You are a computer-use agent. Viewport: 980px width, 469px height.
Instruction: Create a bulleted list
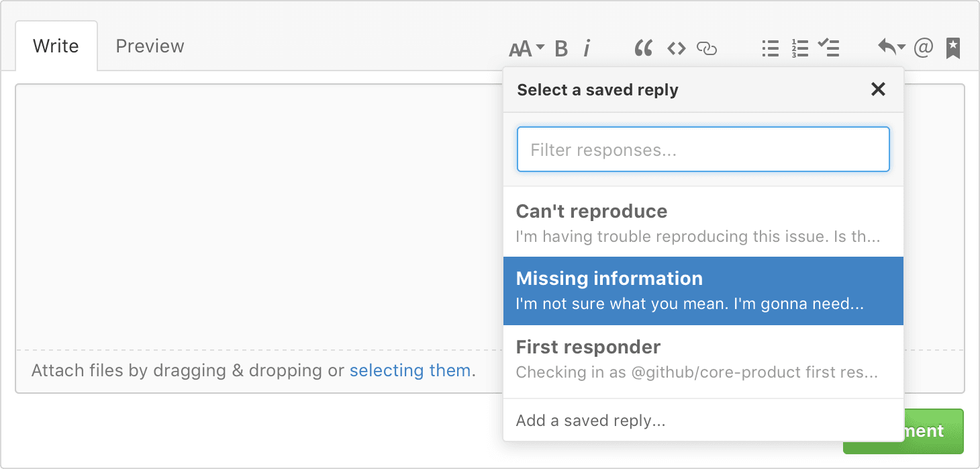click(x=769, y=48)
